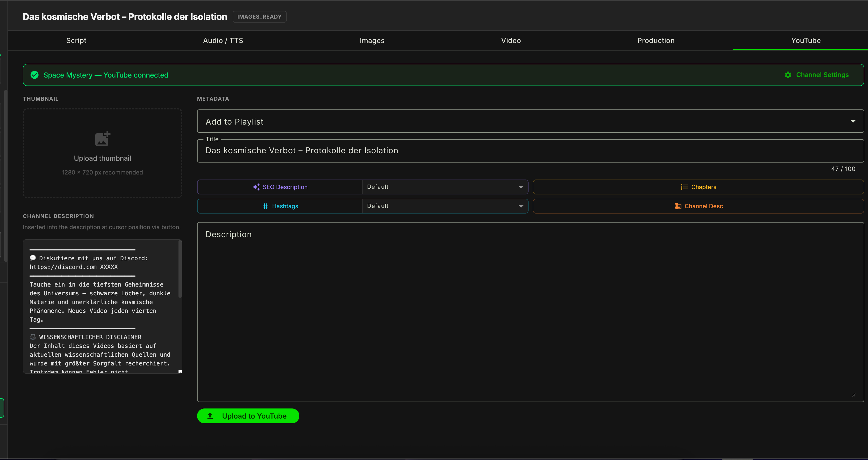Click the channel description box resize corner
The height and width of the screenshot is (460, 868).
point(180,371)
